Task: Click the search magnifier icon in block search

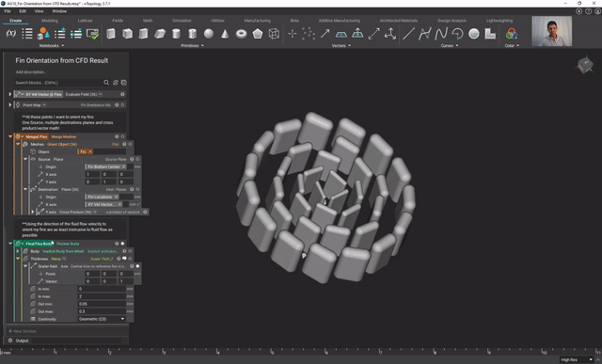Action: (x=106, y=83)
